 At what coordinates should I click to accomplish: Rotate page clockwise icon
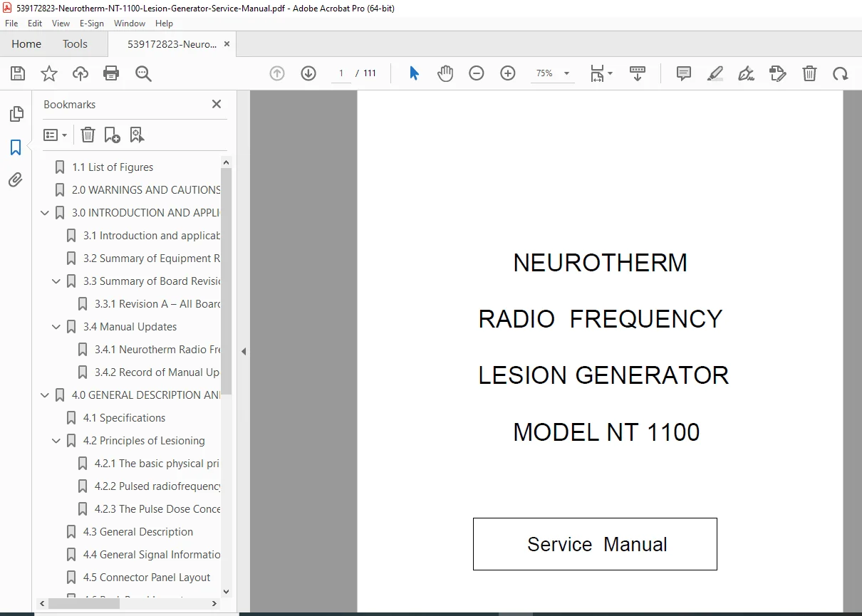point(841,73)
